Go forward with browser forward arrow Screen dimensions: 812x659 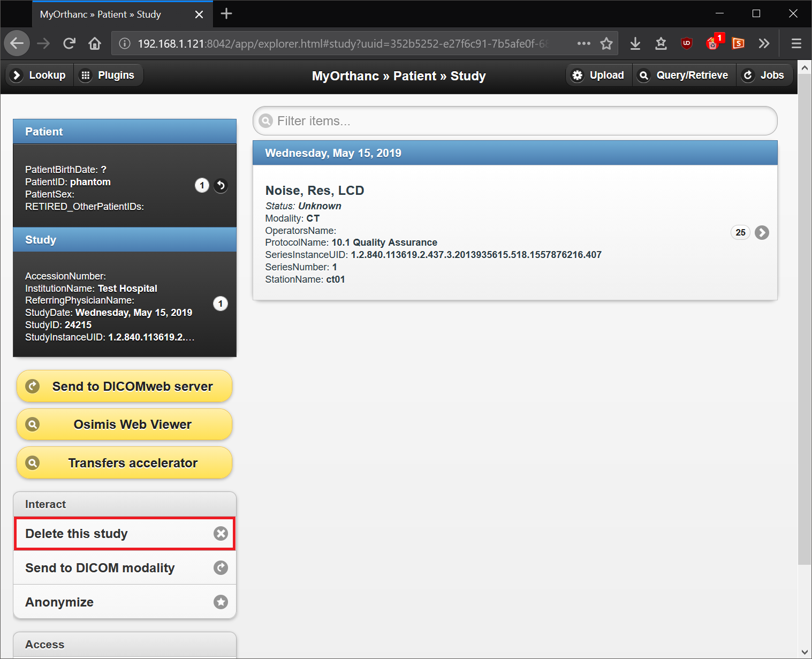pos(43,43)
